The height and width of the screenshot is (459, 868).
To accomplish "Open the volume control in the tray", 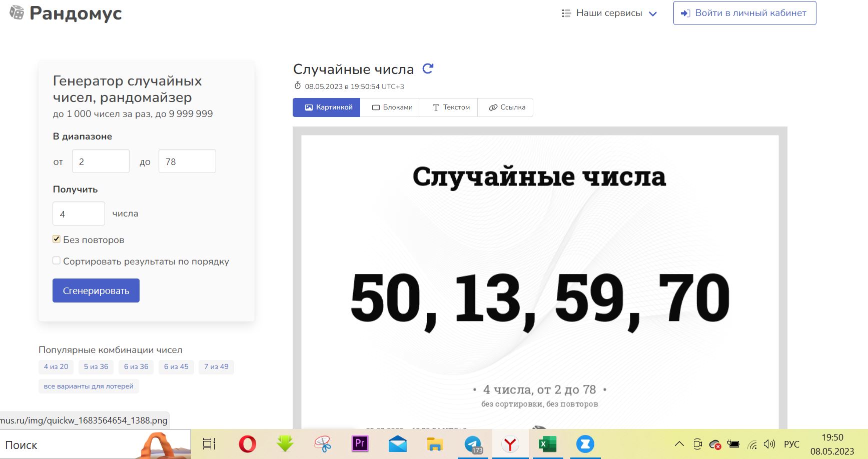I will pyautogui.click(x=769, y=444).
